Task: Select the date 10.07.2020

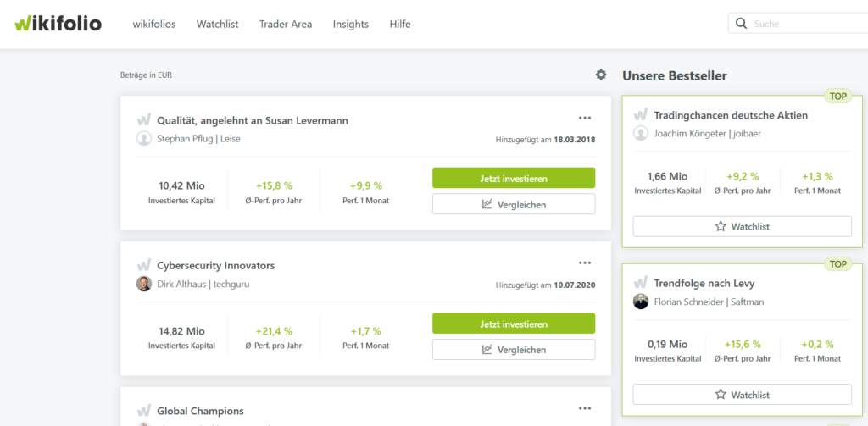Action: coord(575,285)
